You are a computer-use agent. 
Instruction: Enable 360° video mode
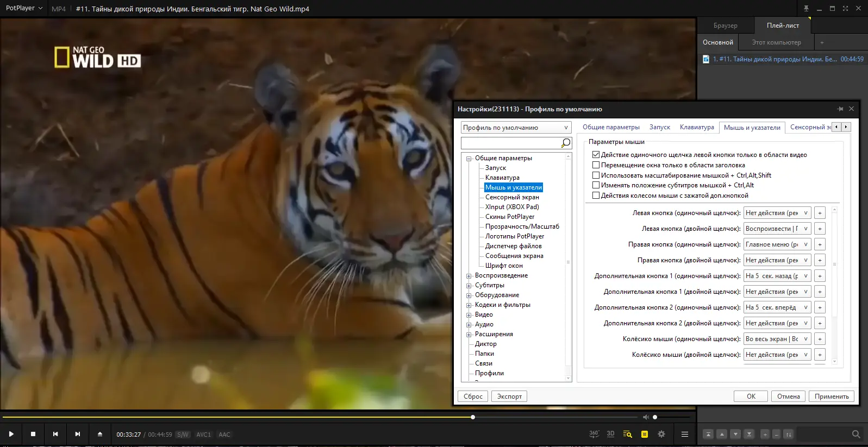click(594, 434)
